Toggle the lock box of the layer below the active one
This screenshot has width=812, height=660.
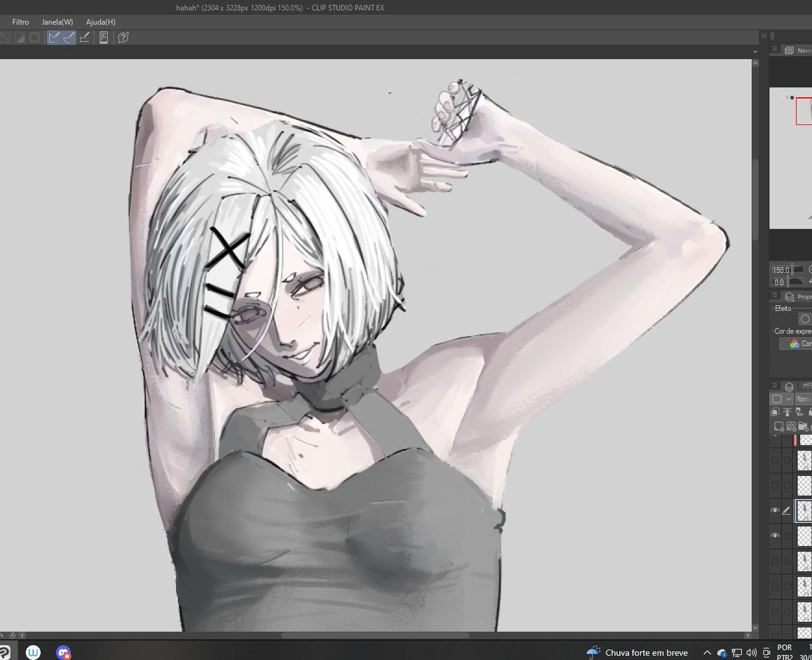pos(787,535)
